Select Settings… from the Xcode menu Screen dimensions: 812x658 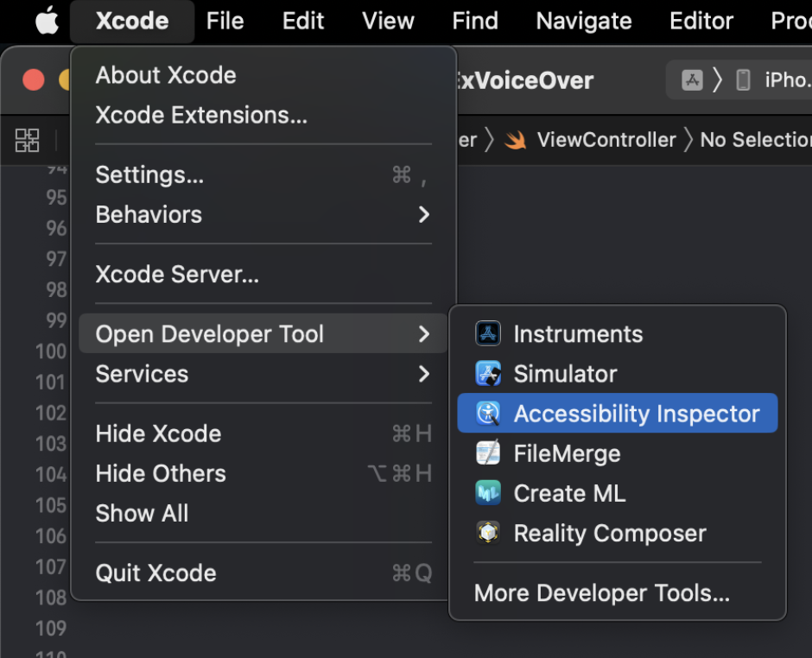tap(149, 174)
